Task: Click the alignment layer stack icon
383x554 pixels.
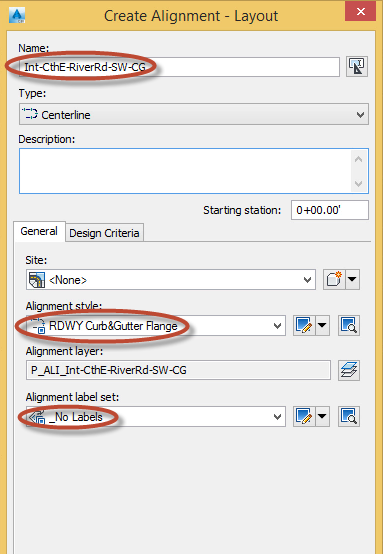Action: [x=349, y=370]
